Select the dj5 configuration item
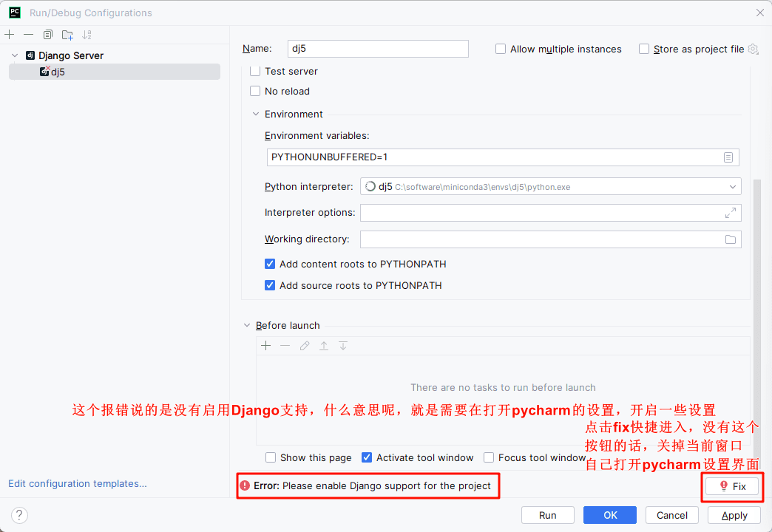This screenshot has width=772, height=532. pyautogui.click(x=114, y=72)
